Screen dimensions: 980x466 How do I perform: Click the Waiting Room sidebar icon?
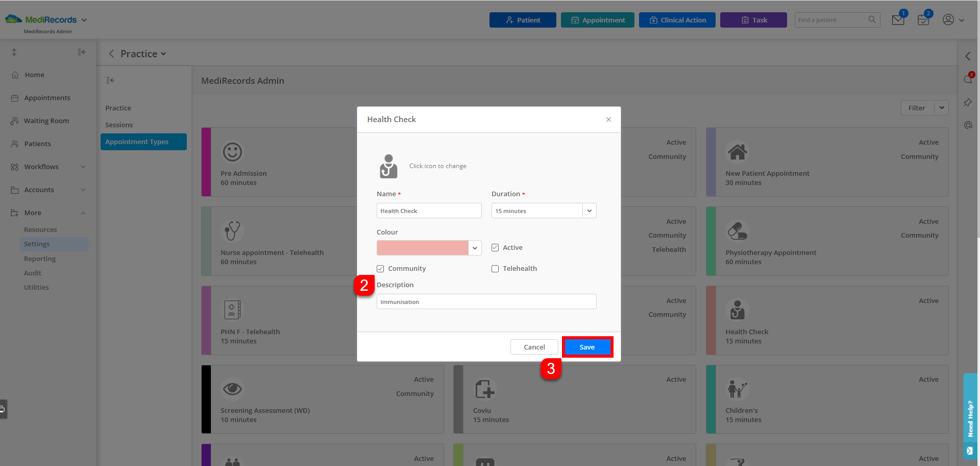pyautogui.click(x=15, y=121)
